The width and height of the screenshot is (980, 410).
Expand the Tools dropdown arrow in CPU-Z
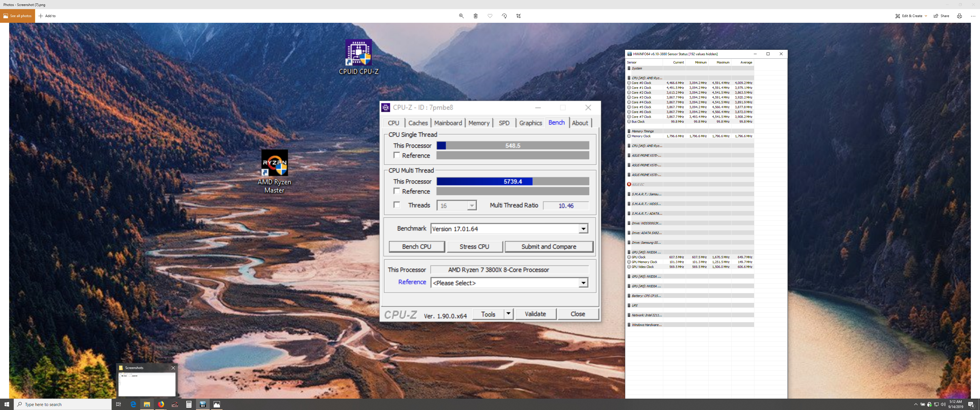(x=509, y=314)
